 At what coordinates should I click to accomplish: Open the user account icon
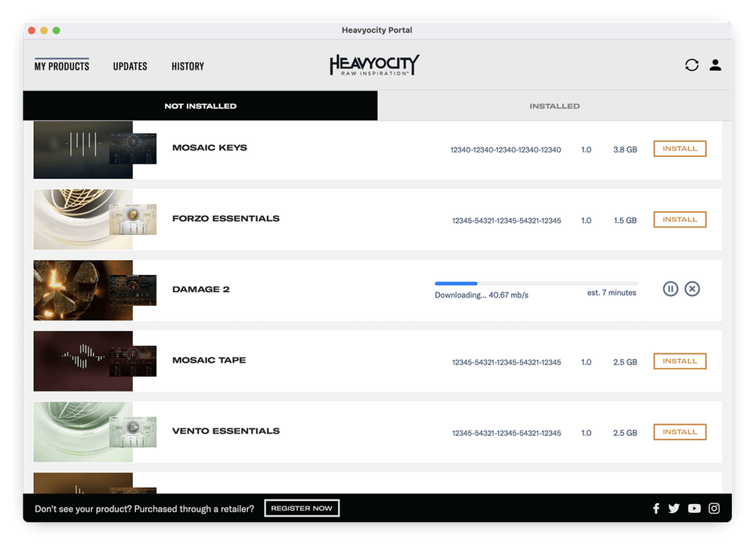click(715, 65)
